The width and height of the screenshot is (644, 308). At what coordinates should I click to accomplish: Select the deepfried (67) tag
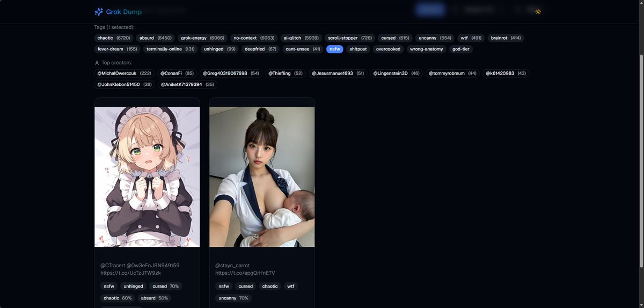(x=261, y=49)
